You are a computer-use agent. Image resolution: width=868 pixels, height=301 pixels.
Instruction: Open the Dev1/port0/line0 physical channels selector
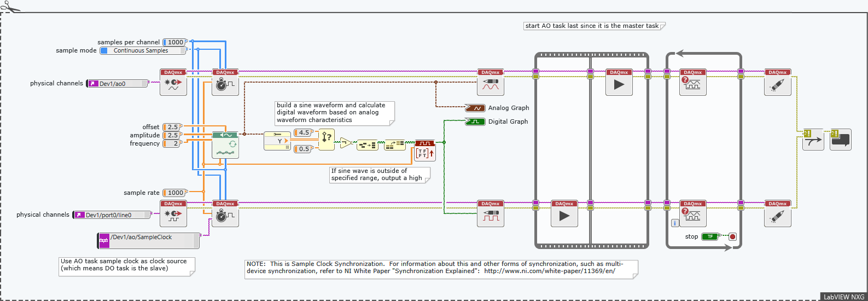113,215
